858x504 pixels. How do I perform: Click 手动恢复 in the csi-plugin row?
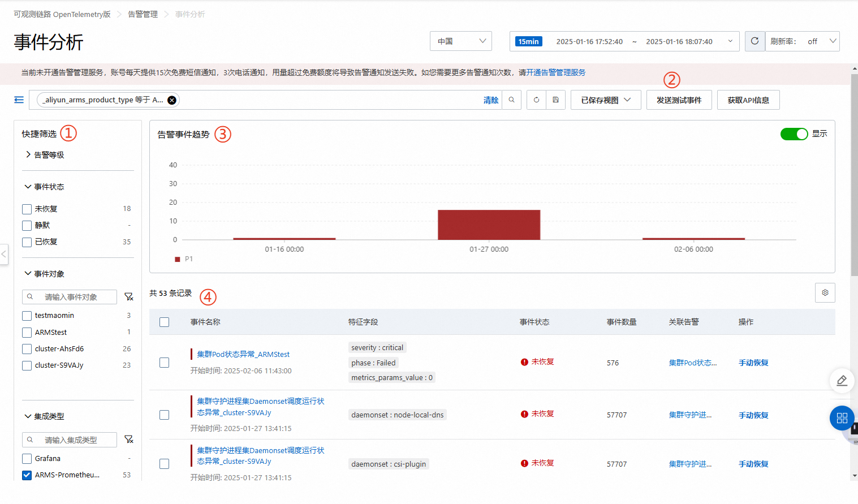click(x=753, y=464)
